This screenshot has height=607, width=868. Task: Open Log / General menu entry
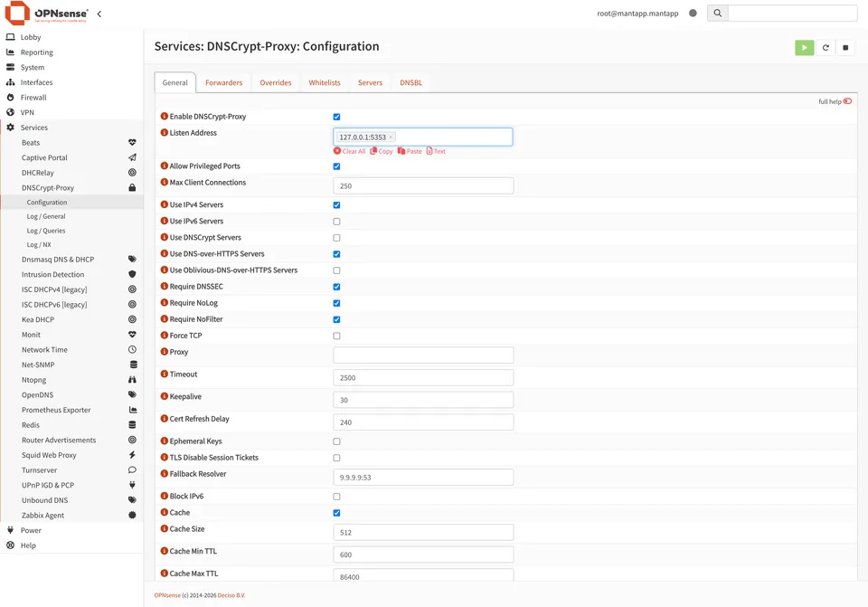[x=46, y=216]
